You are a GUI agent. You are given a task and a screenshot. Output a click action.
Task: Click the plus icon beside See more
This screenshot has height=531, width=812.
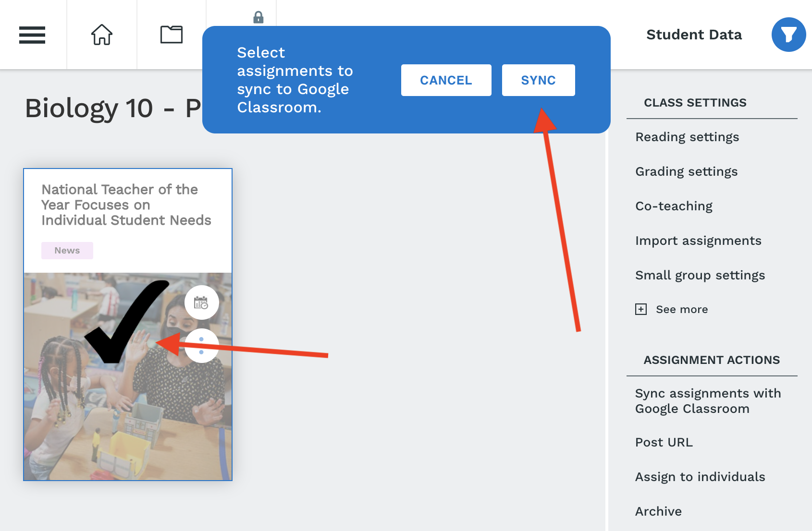tap(641, 309)
